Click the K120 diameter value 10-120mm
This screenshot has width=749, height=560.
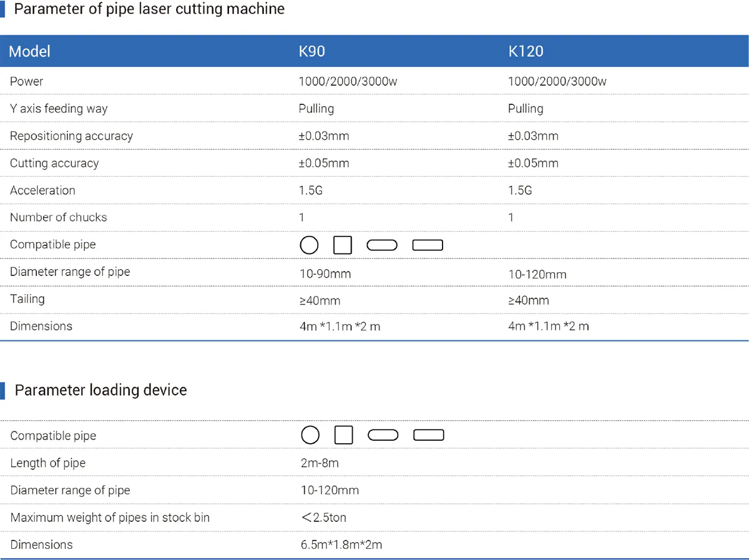click(537, 274)
